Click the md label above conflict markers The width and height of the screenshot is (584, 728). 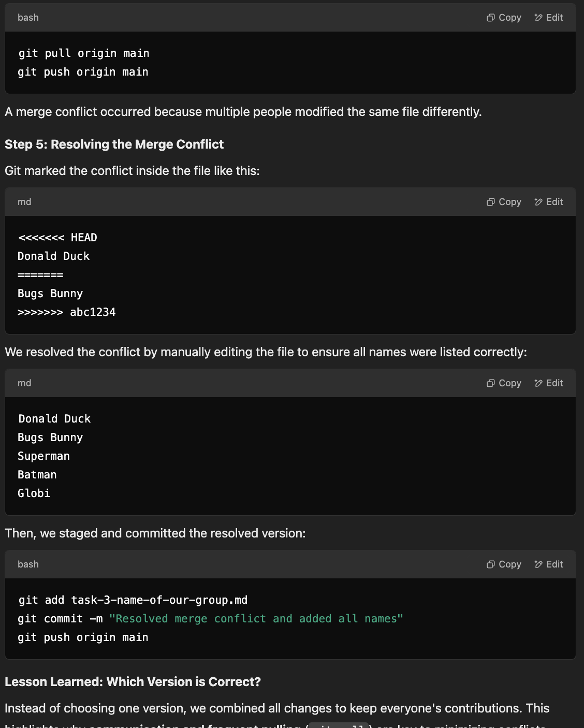coord(24,202)
